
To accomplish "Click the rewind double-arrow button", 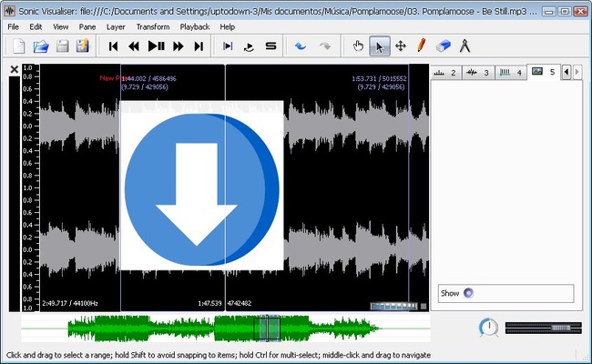I will coord(134,46).
